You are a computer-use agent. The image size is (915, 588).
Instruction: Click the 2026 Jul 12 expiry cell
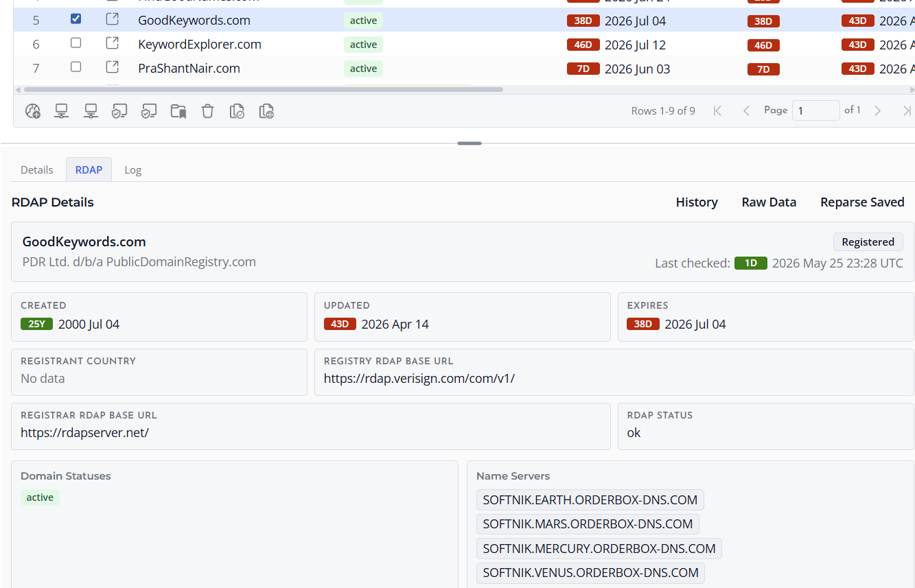[635, 45]
